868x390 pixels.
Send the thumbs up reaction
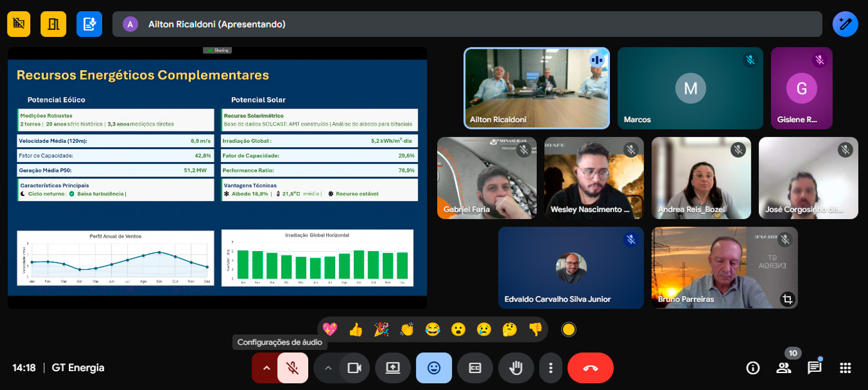[x=356, y=329]
